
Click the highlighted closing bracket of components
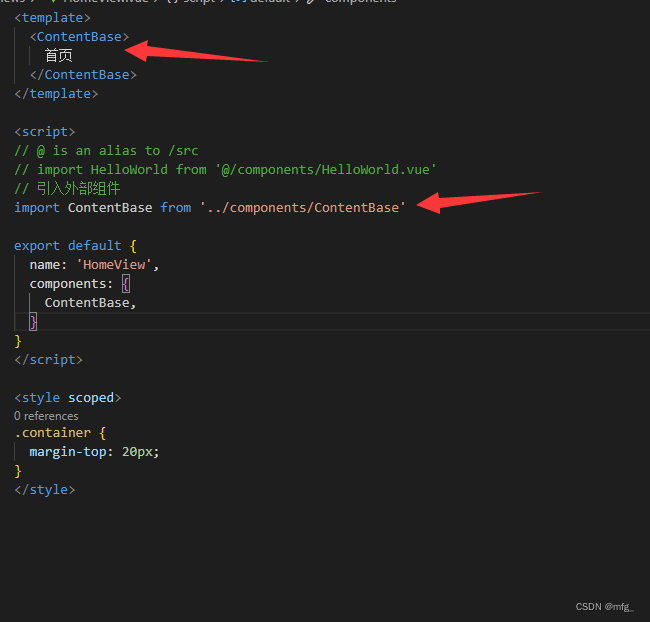pyautogui.click(x=33, y=322)
